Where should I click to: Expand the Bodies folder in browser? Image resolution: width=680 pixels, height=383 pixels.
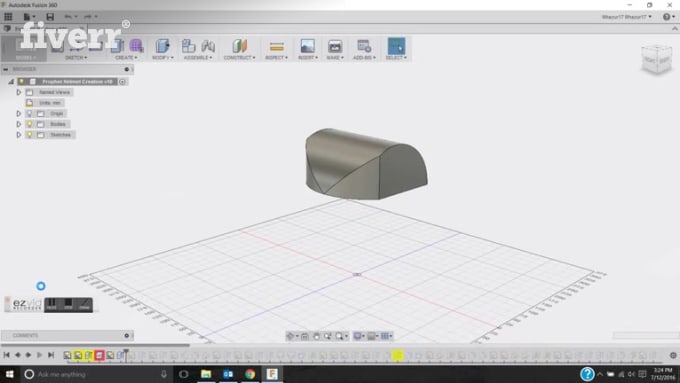19,124
